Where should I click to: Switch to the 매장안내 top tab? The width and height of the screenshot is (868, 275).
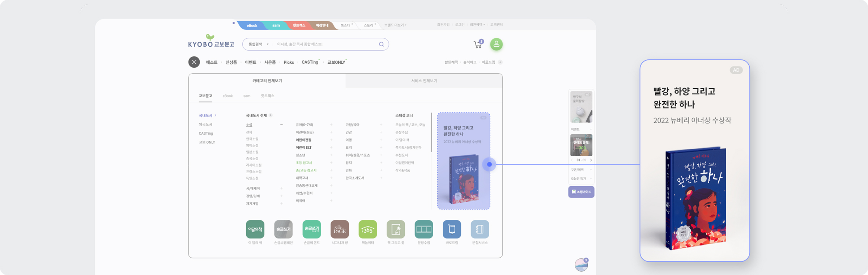coord(322,25)
